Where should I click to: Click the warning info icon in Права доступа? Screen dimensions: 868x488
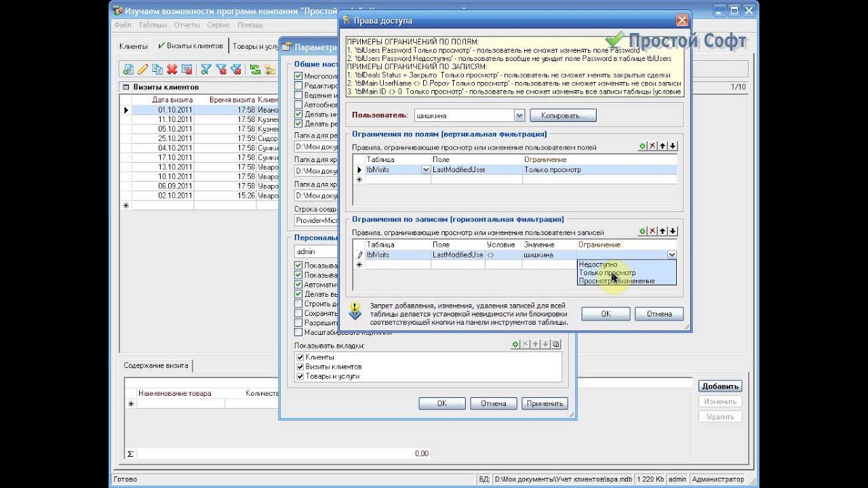pos(355,311)
